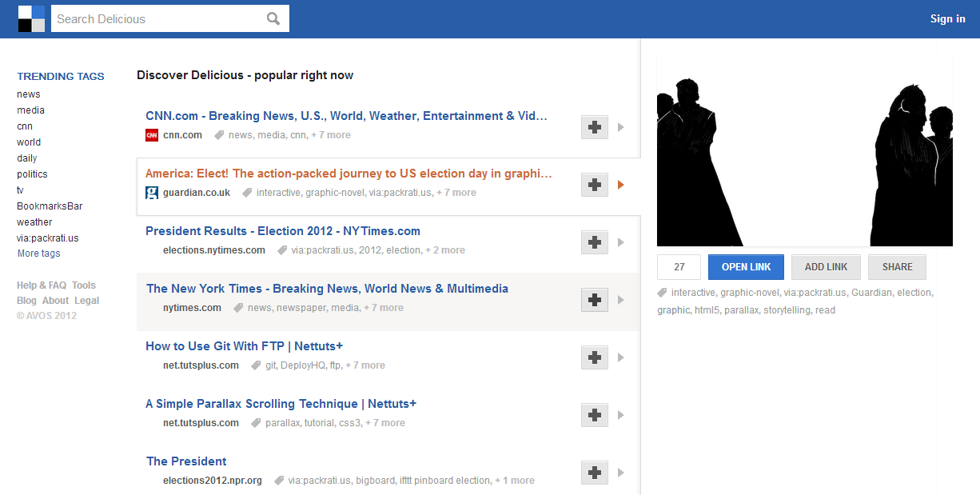Expand CNN.com row details arrow
Screen dimensions: 980x495
coord(621,127)
